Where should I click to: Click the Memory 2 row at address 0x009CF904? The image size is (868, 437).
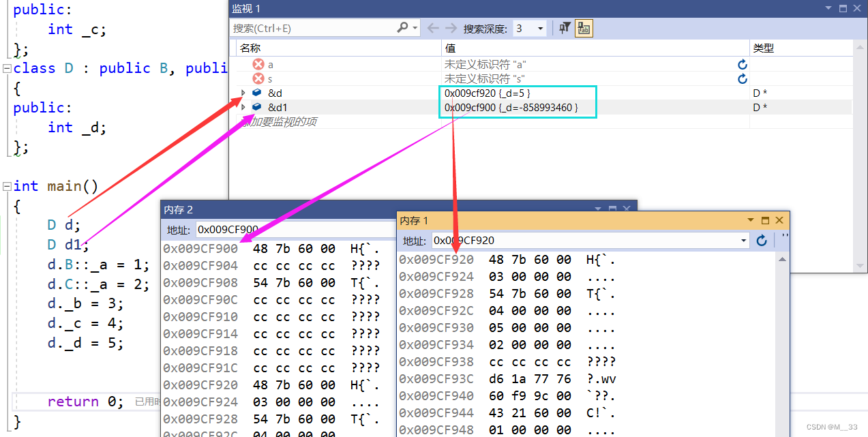271,265
